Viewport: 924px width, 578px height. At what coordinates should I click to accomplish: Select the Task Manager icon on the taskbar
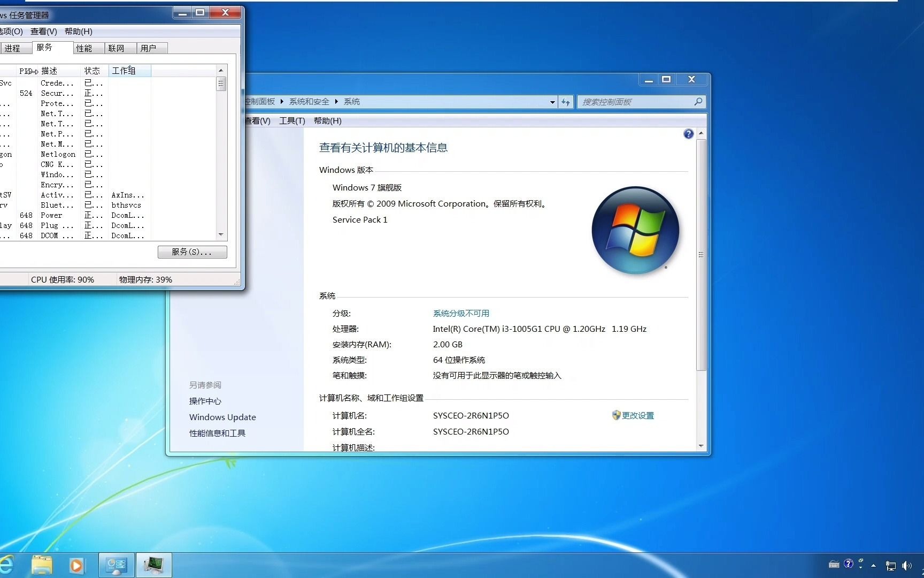pos(154,565)
